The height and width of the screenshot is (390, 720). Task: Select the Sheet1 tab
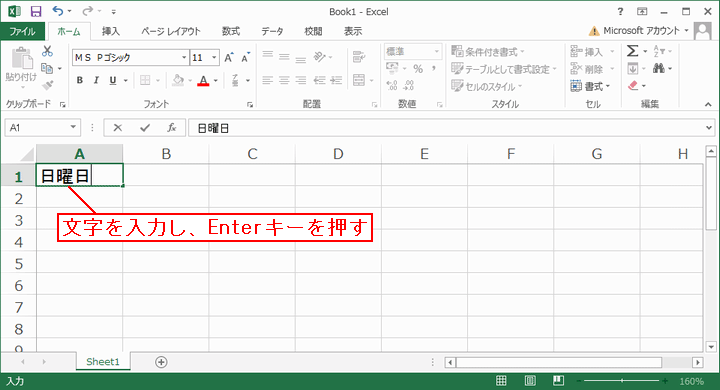click(103, 362)
